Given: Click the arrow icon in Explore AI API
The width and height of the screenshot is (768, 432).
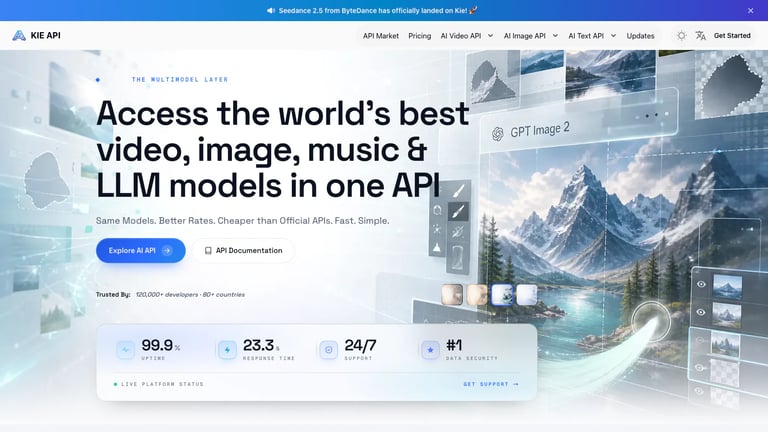Looking at the screenshot, I should click(x=167, y=250).
